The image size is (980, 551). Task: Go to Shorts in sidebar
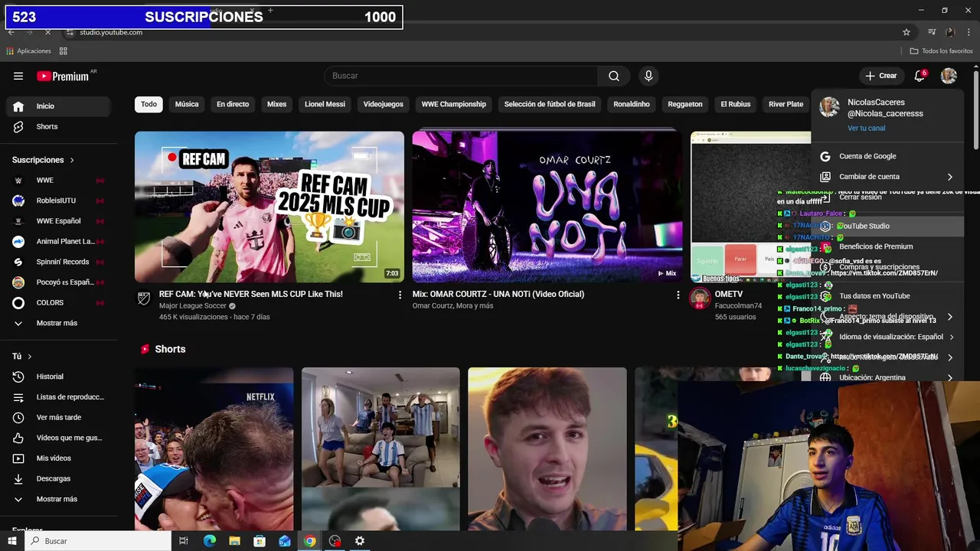(x=58, y=126)
